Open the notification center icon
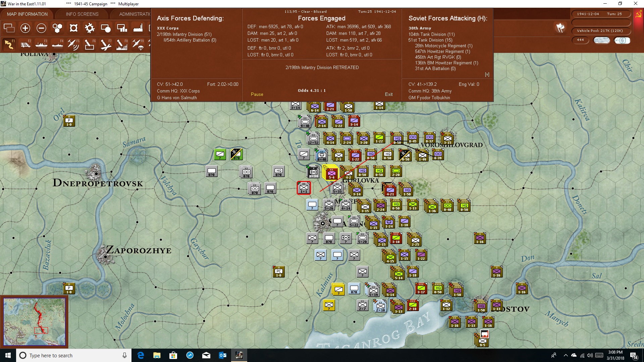This screenshot has width=644, height=362. (634, 356)
